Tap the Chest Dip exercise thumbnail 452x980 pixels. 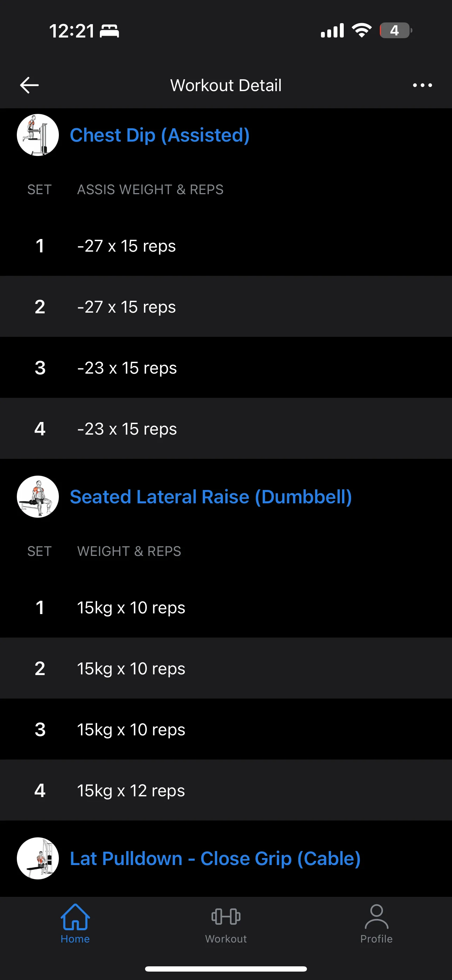(38, 135)
